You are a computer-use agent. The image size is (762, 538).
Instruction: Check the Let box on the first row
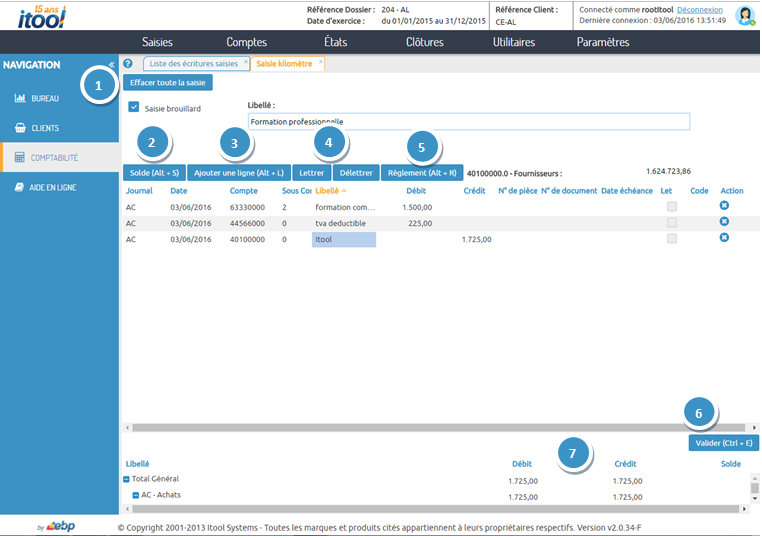click(672, 206)
